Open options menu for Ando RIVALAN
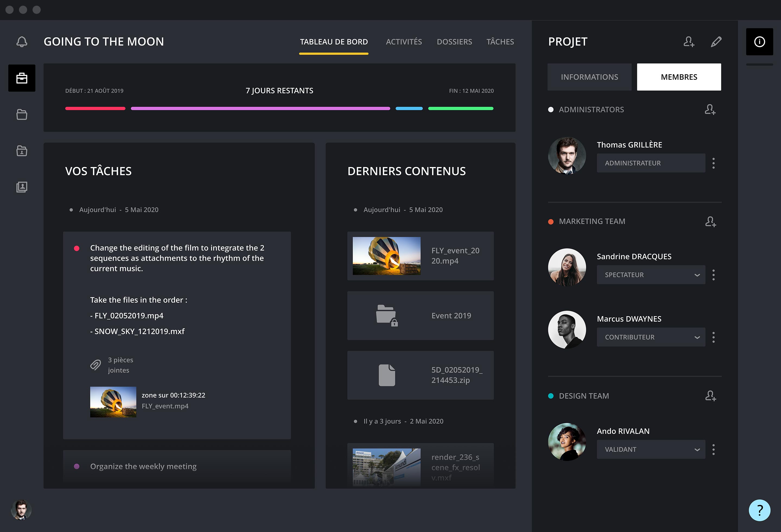Viewport: 781px width, 532px height. [x=713, y=449]
